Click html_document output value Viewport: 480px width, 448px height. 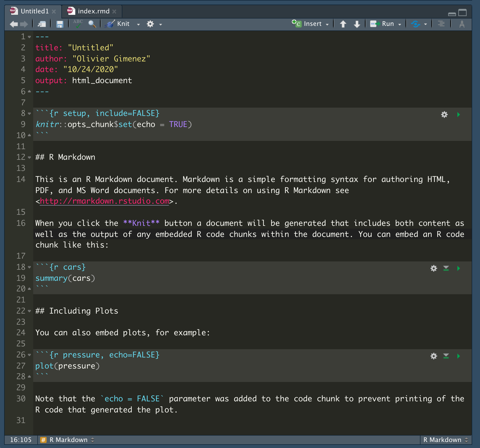tap(102, 80)
